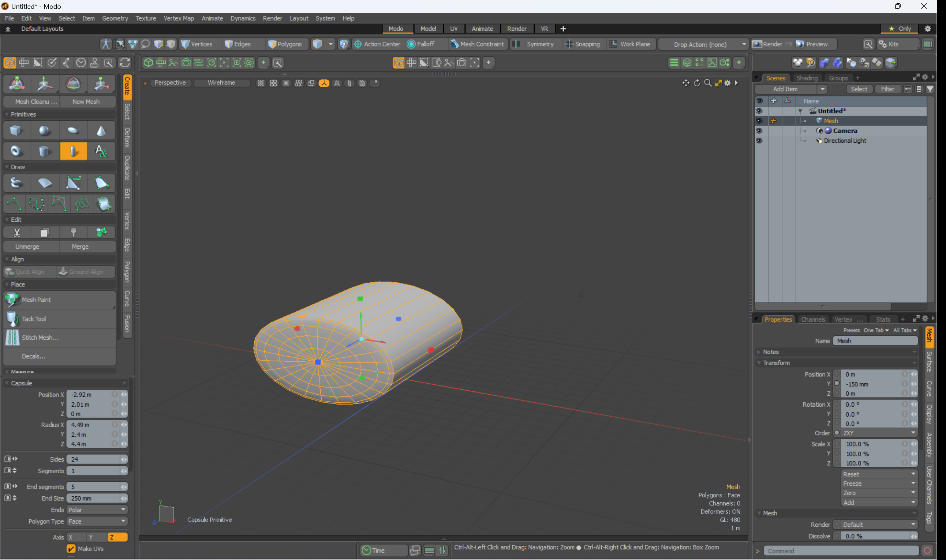Switch to Polygons selection mode

[285, 44]
